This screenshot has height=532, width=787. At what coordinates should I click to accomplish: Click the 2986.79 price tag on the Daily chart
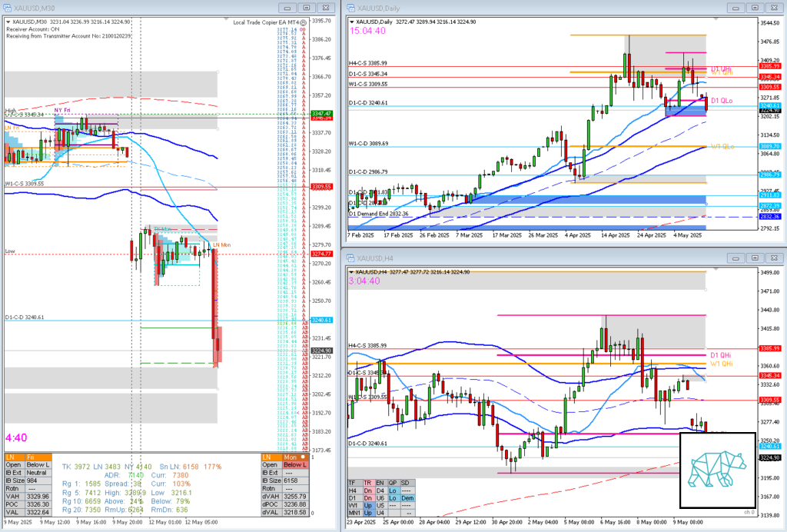(x=770, y=175)
